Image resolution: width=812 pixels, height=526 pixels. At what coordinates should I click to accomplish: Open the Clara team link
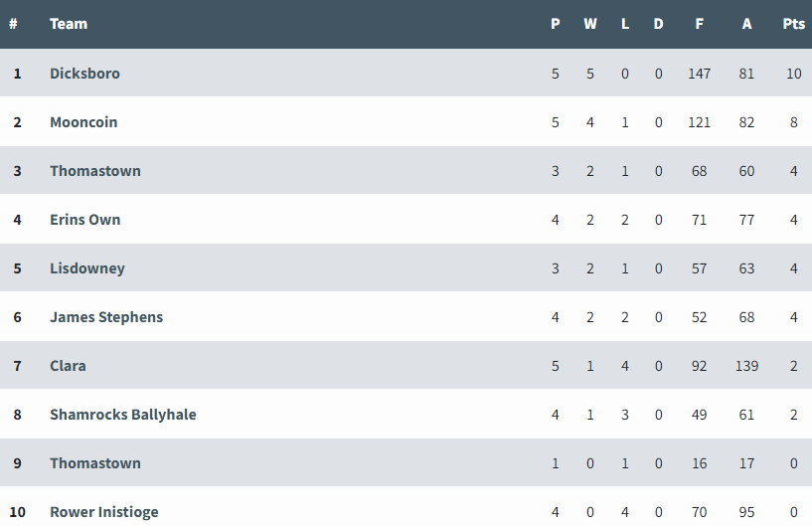pyautogui.click(x=68, y=366)
